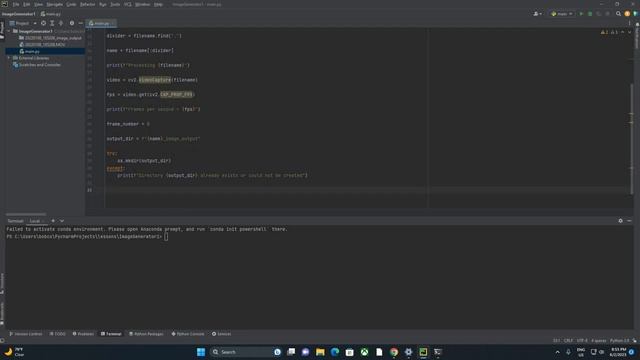Select Scratches and Consoles item
The width and height of the screenshot is (640, 360).
tap(37, 64)
